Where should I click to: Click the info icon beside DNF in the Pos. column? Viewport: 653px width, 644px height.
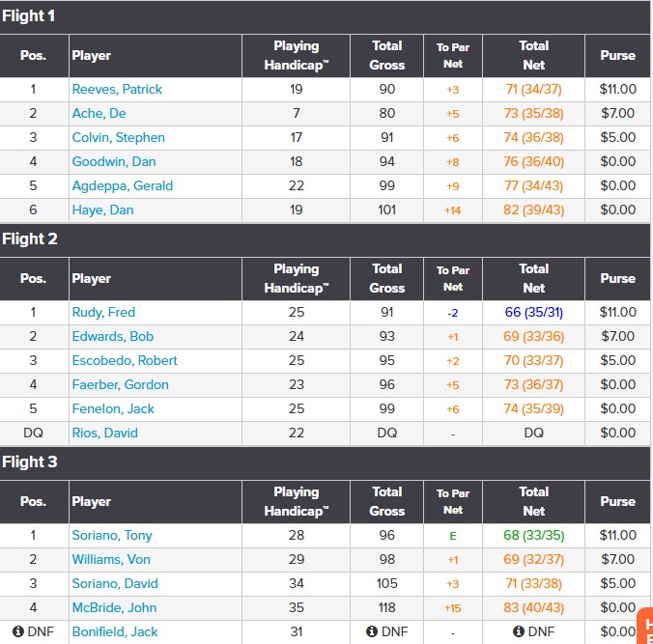point(17,632)
